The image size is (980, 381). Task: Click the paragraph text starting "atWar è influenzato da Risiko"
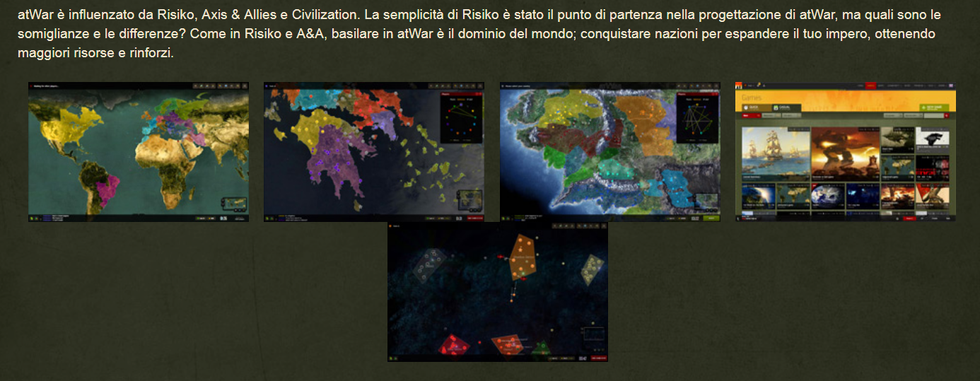pos(480,34)
